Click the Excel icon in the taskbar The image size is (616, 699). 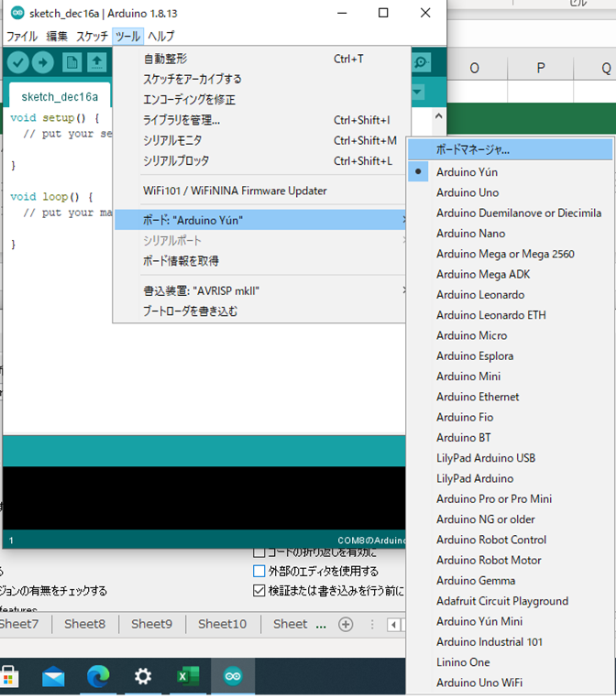click(188, 677)
